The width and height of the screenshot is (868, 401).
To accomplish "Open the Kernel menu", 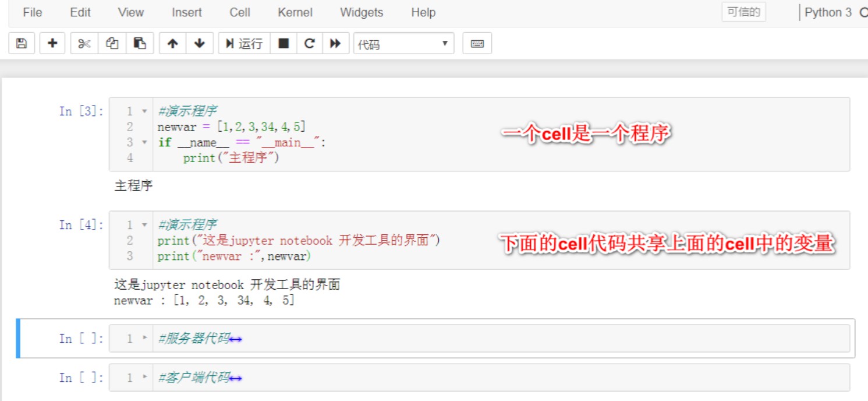I will click(295, 12).
